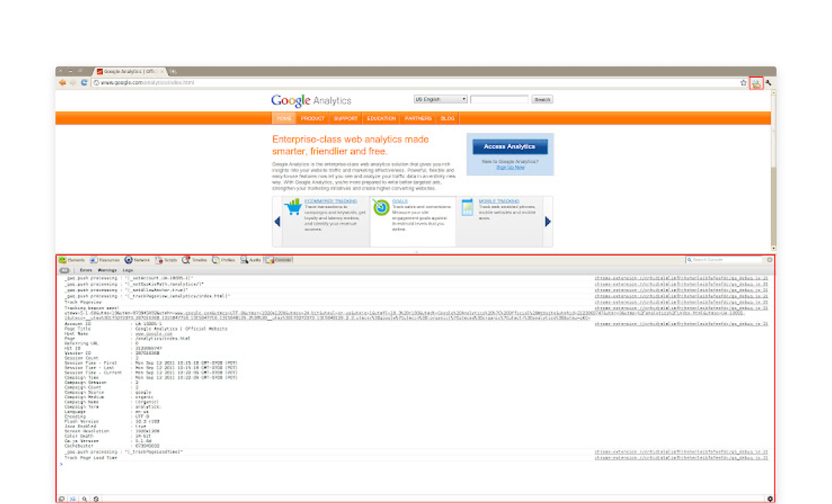Screen dimensions: 832x504
Task: Click the previous carousel arrow
Action: (277, 221)
